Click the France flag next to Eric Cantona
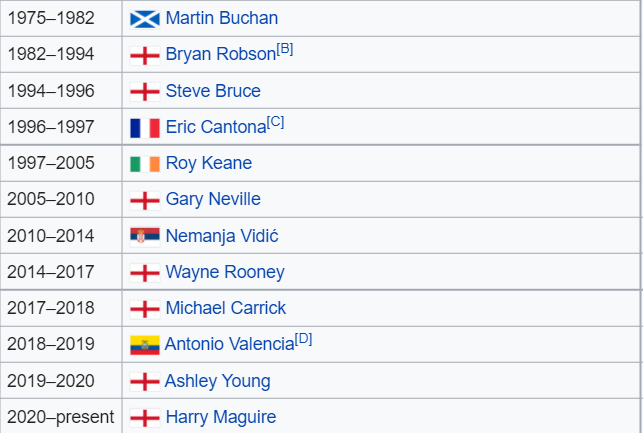The height and width of the screenshot is (433, 643). pyautogui.click(x=145, y=128)
